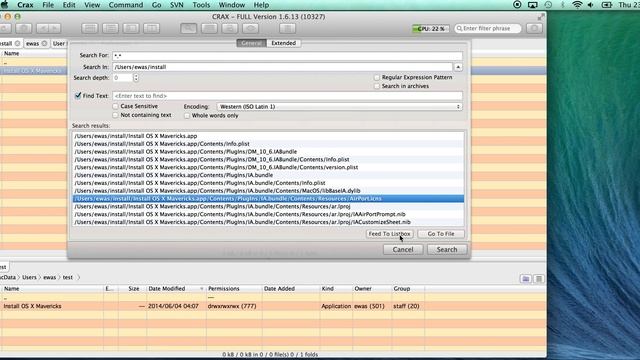640x360 pixels.
Task: Click the Search button
Action: (x=447, y=249)
